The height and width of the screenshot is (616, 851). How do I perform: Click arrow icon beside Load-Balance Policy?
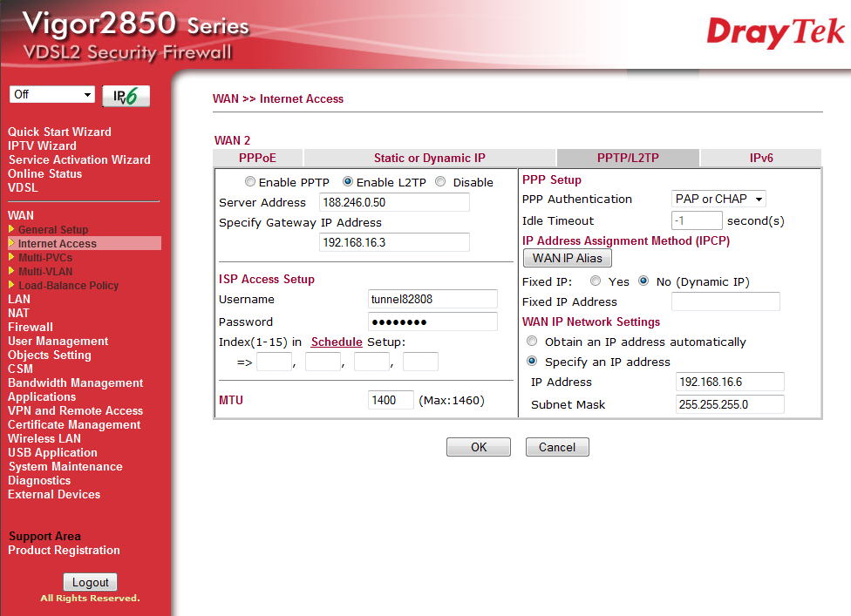click(11, 285)
